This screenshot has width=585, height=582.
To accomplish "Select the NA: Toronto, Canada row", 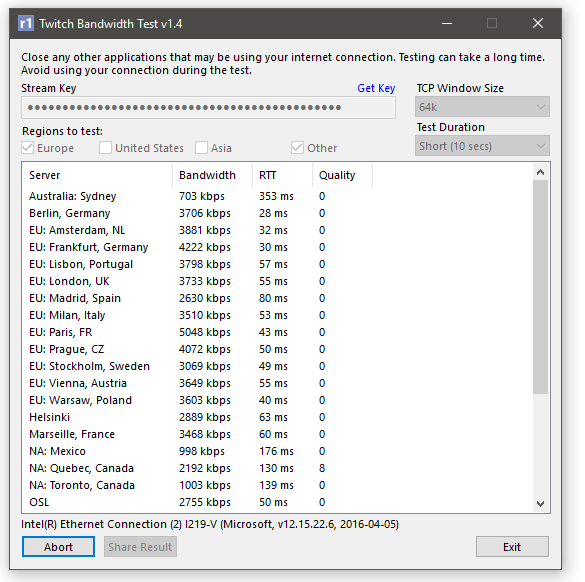I will pos(197,485).
